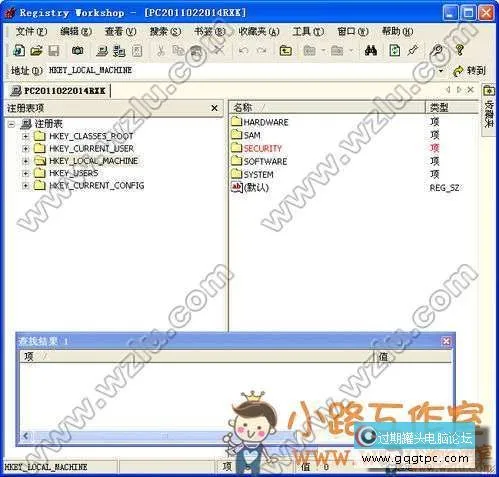Open the forward history dropdown arrow

[351, 51]
